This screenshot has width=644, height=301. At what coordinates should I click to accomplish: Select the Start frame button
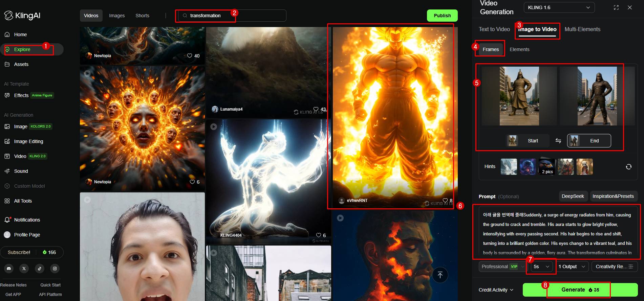click(528, 141)
